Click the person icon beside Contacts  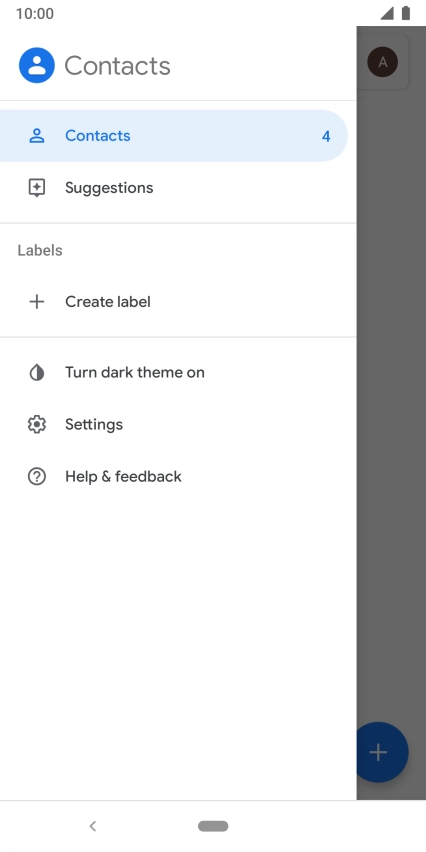[x=36, y=136]
